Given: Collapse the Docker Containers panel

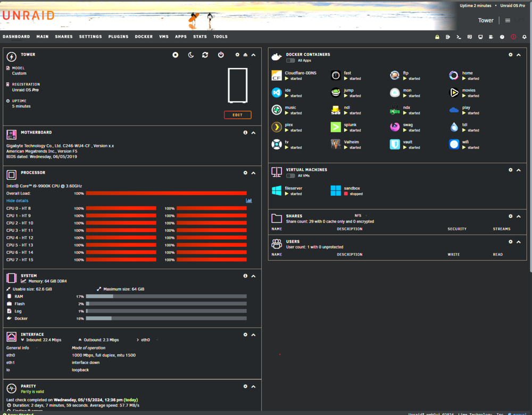Looking at the screenshot, I should click(519, 55).
